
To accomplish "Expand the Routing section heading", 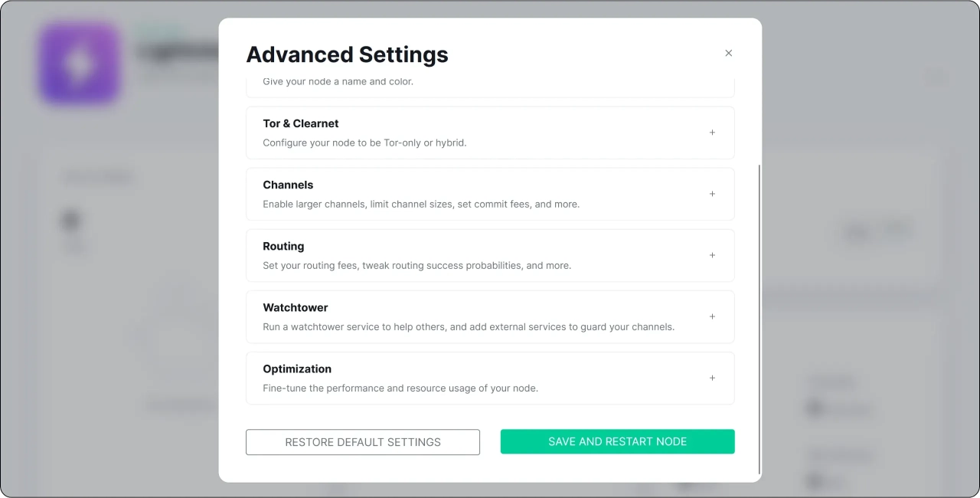I will coord(283,246).
